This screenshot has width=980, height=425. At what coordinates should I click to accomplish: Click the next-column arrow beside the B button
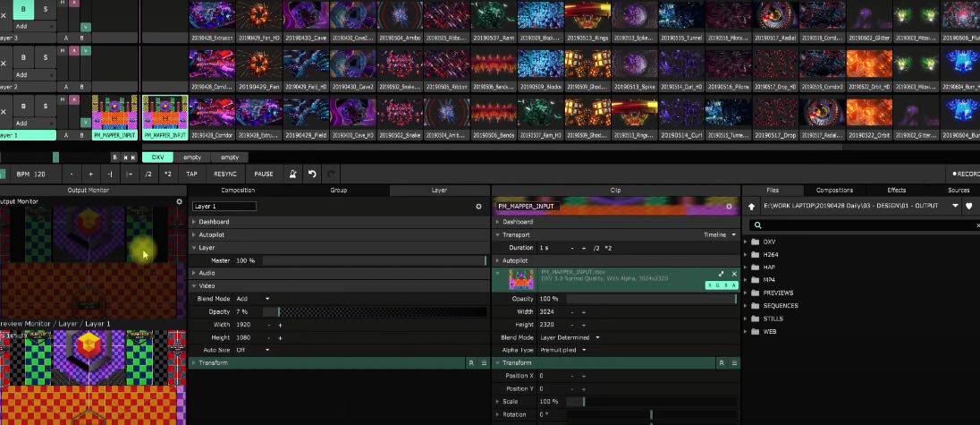(x=133, y=157)
